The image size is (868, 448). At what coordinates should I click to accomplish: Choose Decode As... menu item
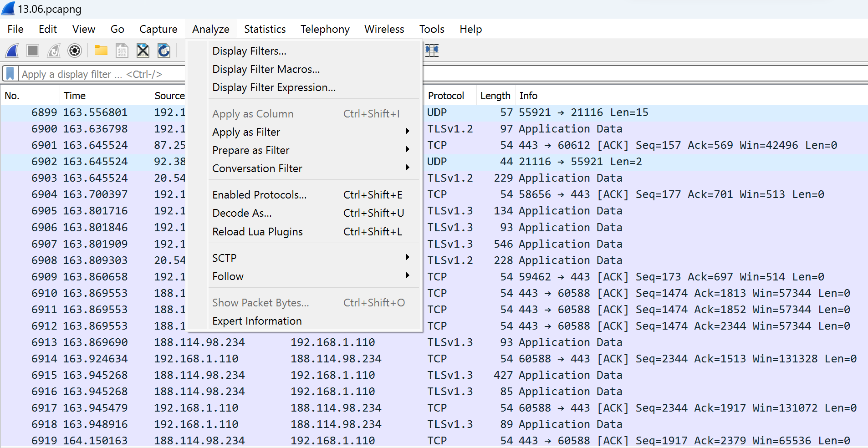(x=314, y=213)
